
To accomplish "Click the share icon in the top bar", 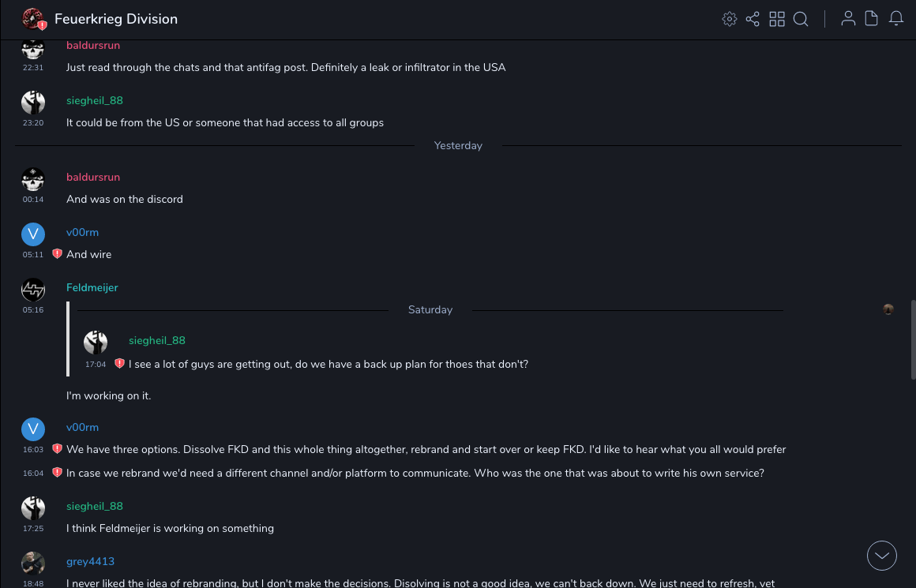I will (x=753, y=19).
